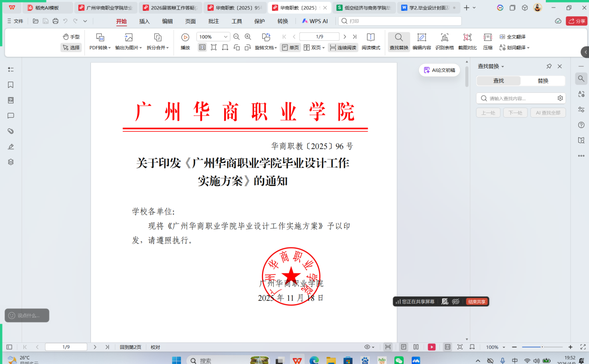Click the bookmark icon in left sidebar
Viewport: 589px width, 364px height.
coord(11,85)
